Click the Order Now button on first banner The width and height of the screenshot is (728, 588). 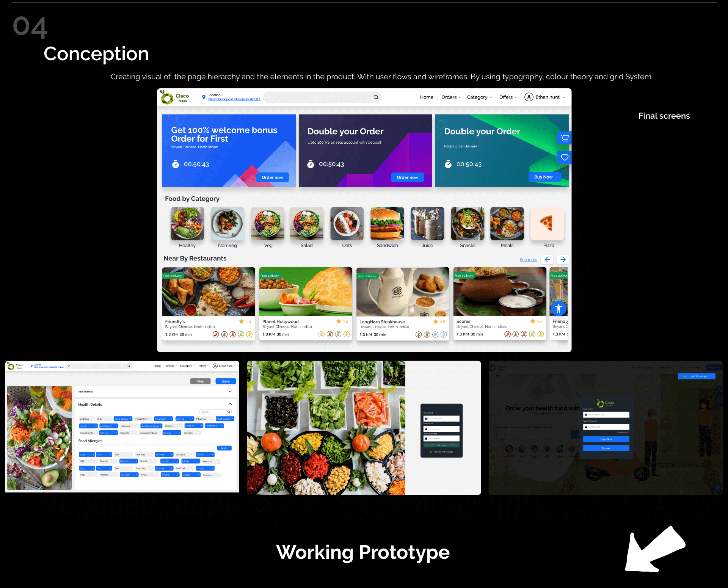272,177
